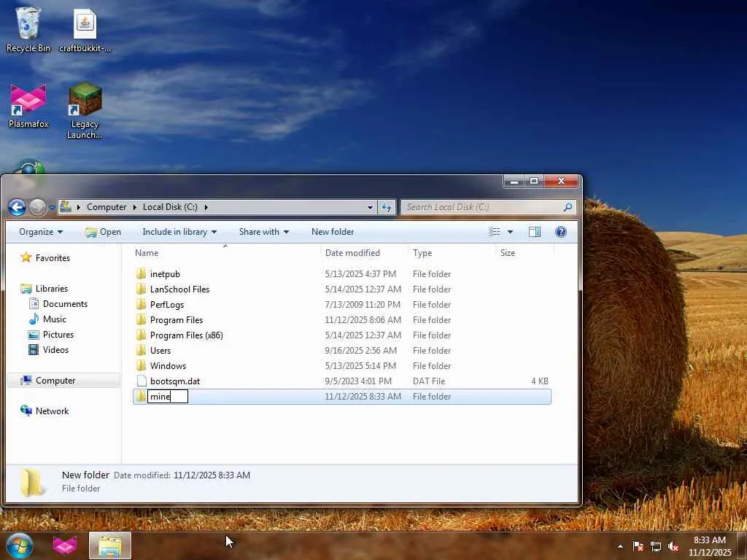The height and width of the screenshot is (560, 747).
Task: Click the folder rename text box
Action: click(168, 396)
